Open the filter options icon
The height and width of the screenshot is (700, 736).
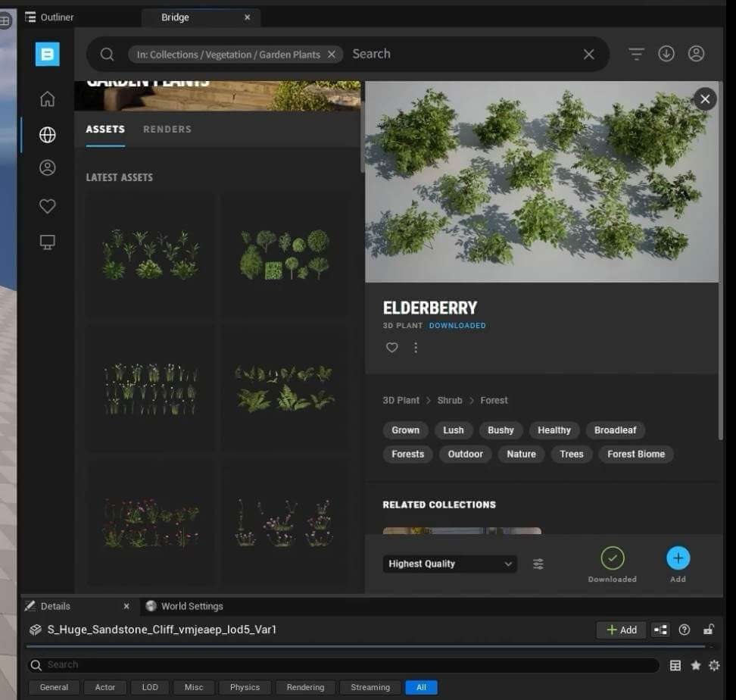pyautogui.click(x=637, y=54)
